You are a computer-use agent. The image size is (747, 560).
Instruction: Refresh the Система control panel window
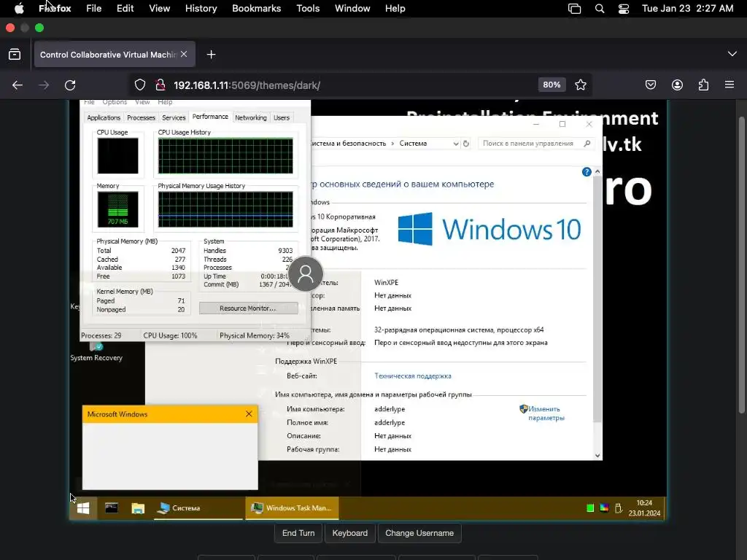coord(466,144)
